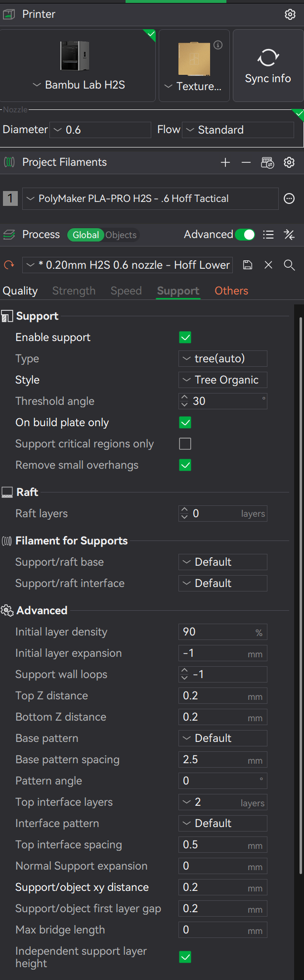Add a project filament with plus icon
This screenshot has width=304, height=980.
click(x=225, y=162)
